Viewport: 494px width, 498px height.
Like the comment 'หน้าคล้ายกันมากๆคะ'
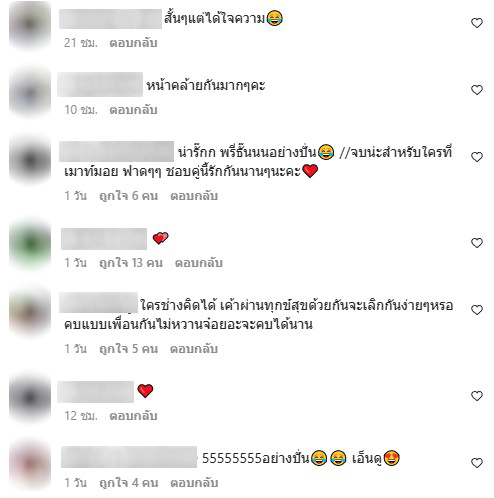477,90
